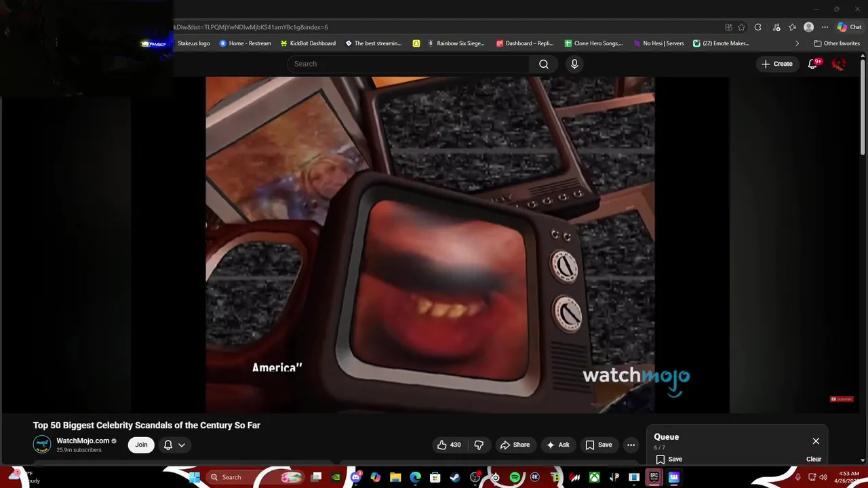Clear the Queue list
Screen dimensions: 868x488
814,459
